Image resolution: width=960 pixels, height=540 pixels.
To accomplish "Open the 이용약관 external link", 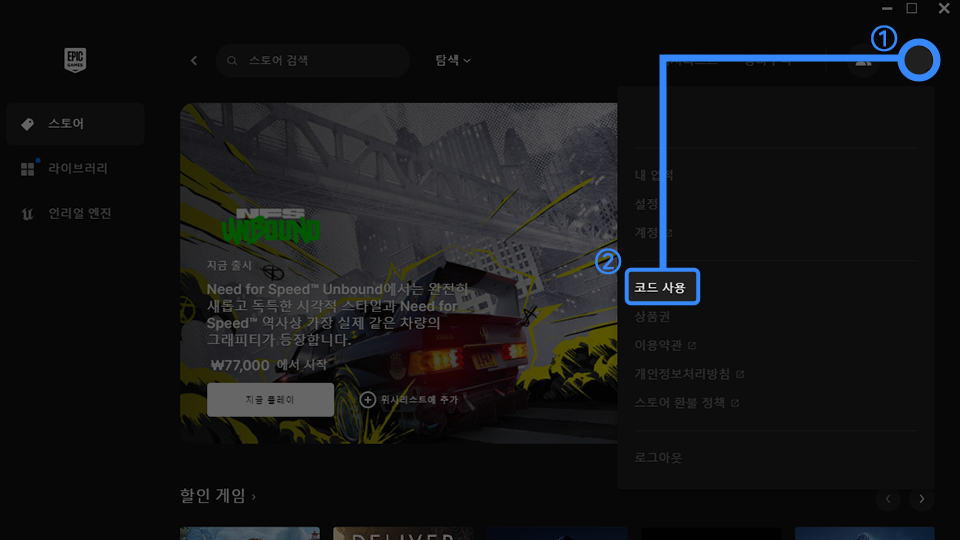I will click(665, 345).
